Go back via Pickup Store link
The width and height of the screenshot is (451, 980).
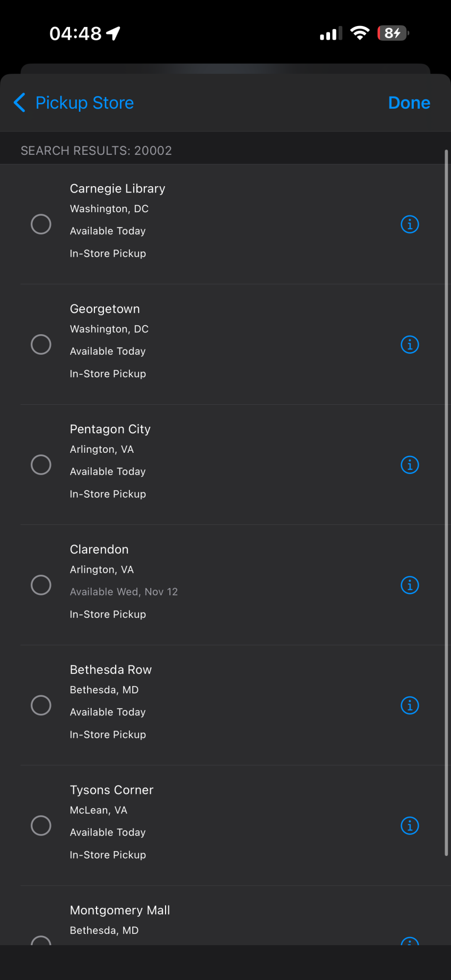click(85, 103)
